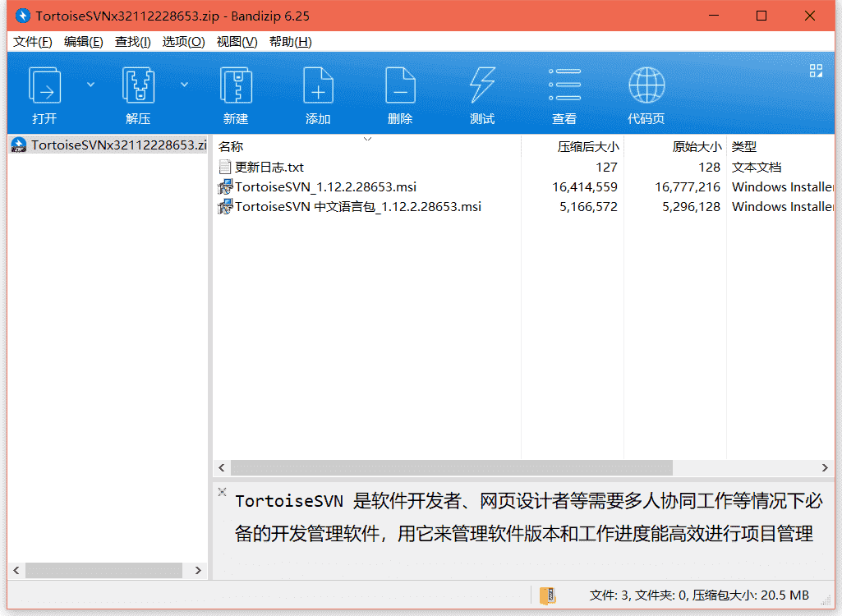Click the text file icon of 更新日志.txt

pyautogui.click(x=225, y=167)
